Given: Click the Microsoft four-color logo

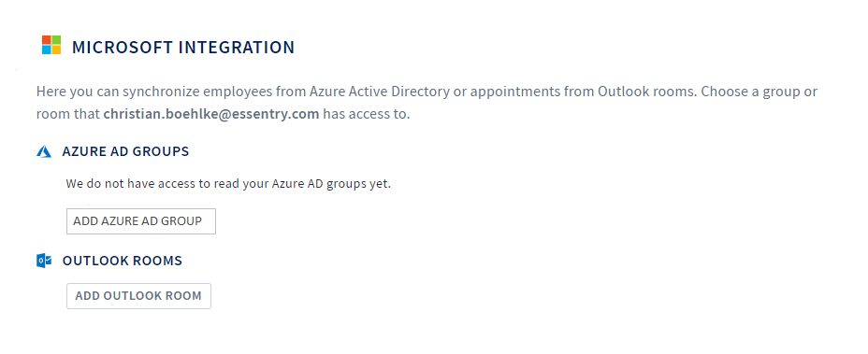Looking at the screenshot, I should pyautogui.click(x=51, y=45).
